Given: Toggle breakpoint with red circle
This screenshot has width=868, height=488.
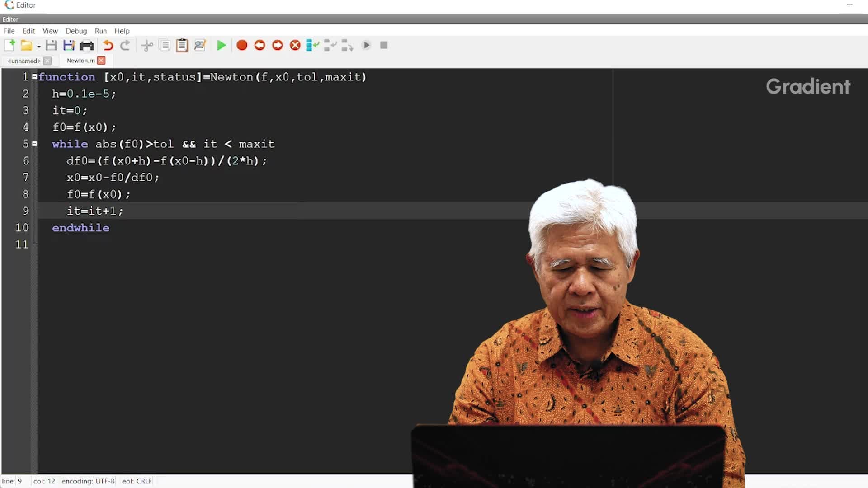Looking at the screenshot, I should pyautogui.click(x=242, y=45).
